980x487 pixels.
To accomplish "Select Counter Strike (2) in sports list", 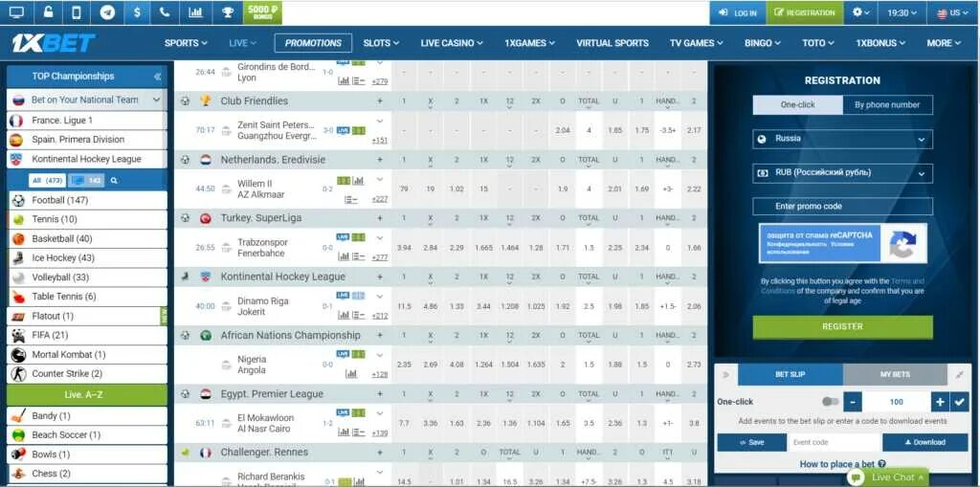I will point(87,374).
